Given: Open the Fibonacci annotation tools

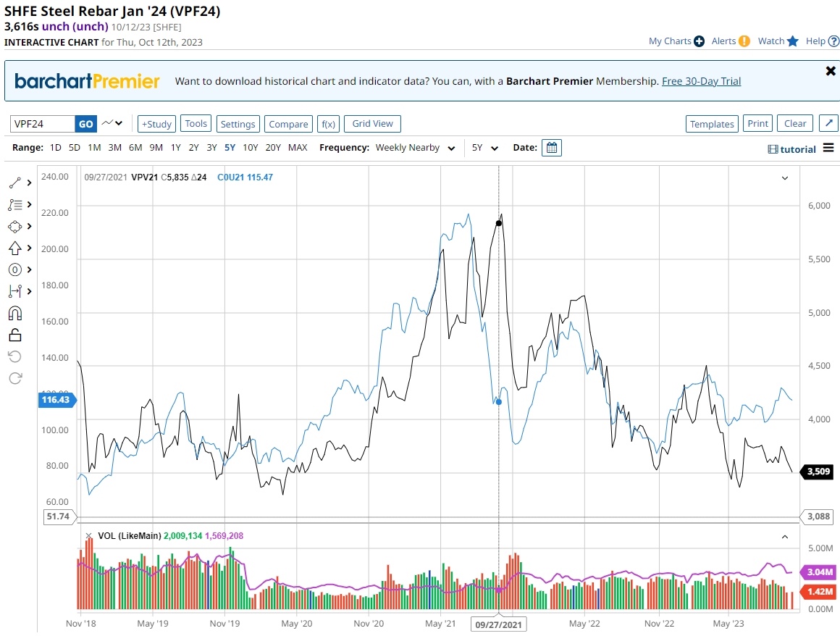Looking at the screenshot, I should 15,205.
